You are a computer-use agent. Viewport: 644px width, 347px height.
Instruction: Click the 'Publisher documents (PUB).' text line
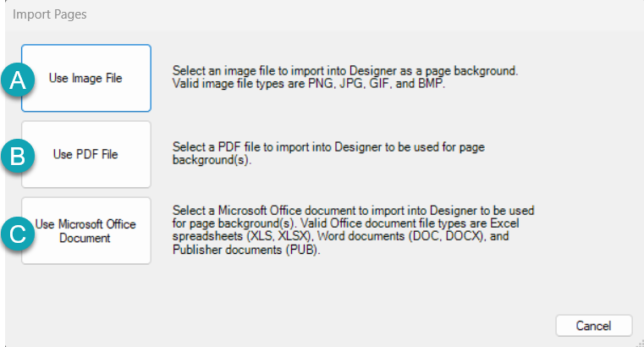[246, 250]
